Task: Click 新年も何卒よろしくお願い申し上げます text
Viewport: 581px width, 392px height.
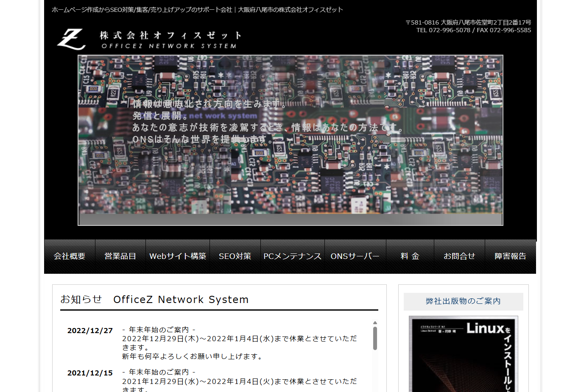Action: (x=193, y=356)
